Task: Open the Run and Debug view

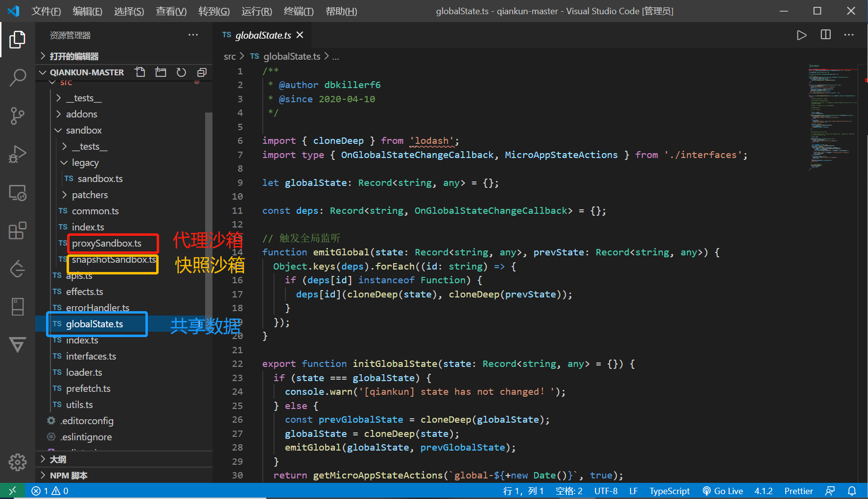Action: (18, 154)
